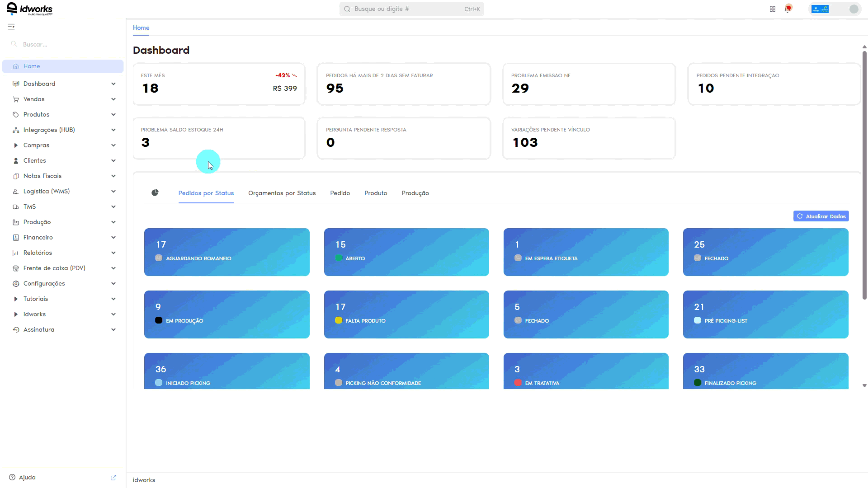Click the Logística (WMS) icon
The height and width of the screenshot is (488, 868).
point(16,191)
